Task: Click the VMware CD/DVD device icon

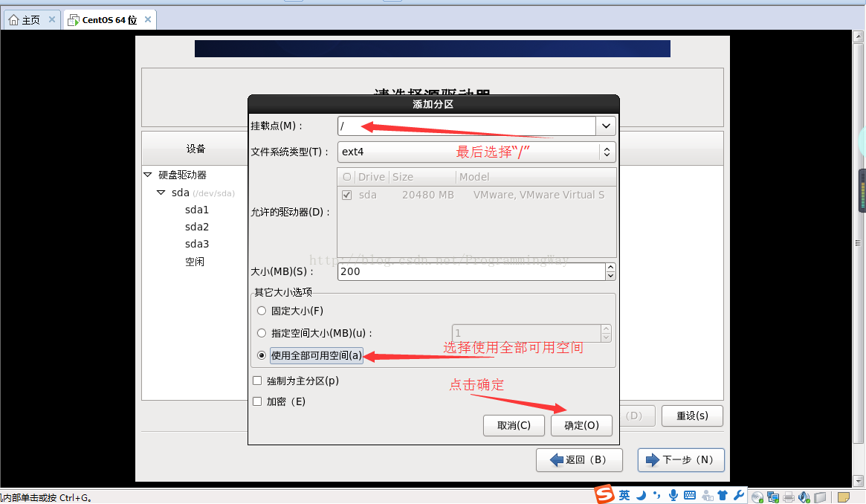Action: coord(757,497)
